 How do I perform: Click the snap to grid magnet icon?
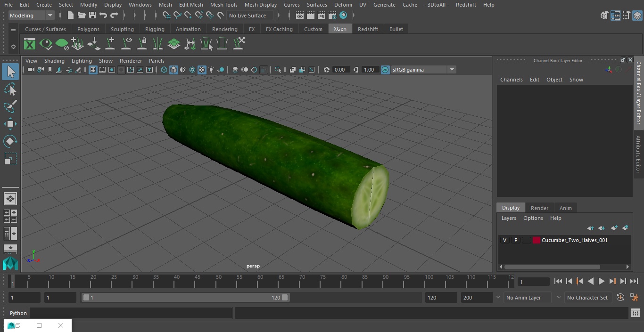coord(166,16)
